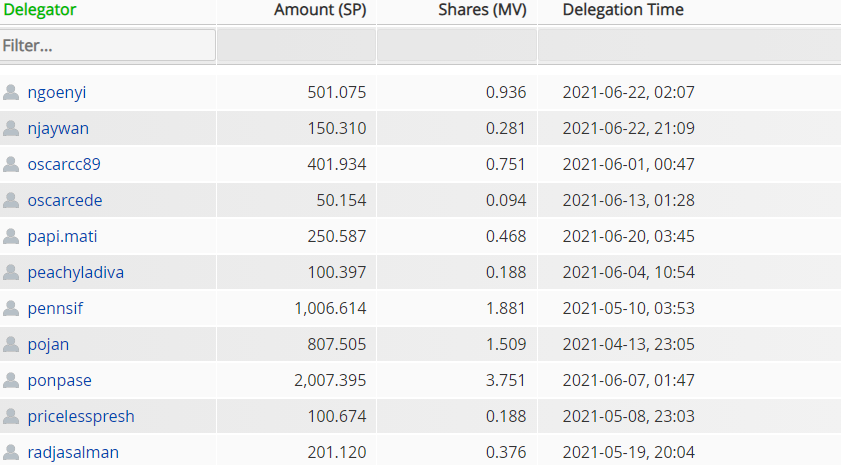Screen dimensions: 841x465
Task: Click the shares value 0.281
Action: (506, 128)
